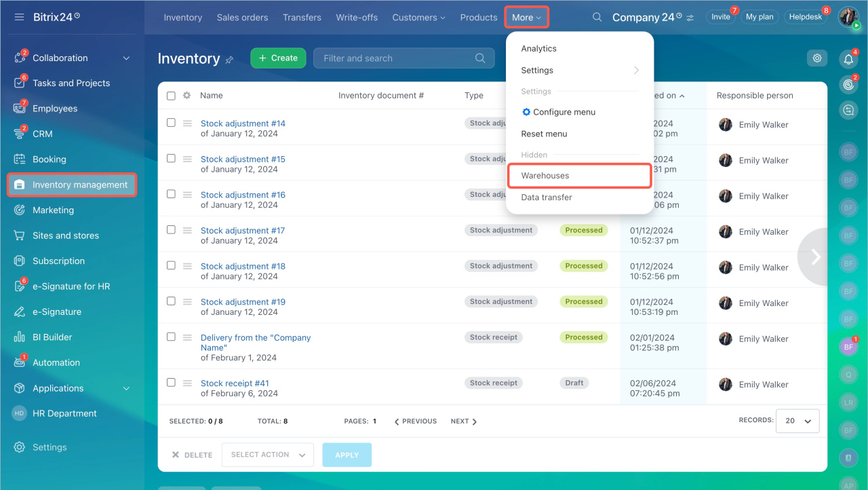Open the Stock receipt #41 link
The height and width of the screenshot is (490, 868).
(x=235, y=383)
